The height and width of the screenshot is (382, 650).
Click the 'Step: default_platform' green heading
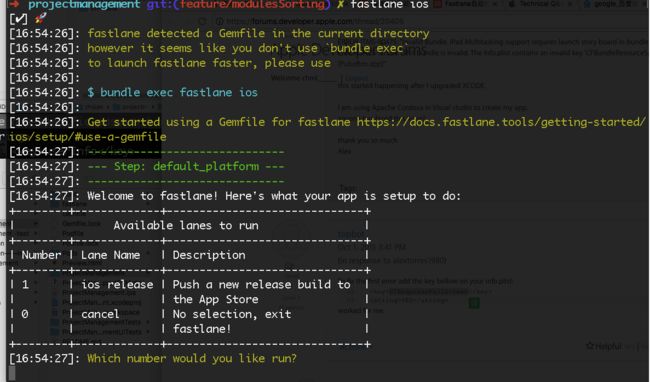(186, 167)
